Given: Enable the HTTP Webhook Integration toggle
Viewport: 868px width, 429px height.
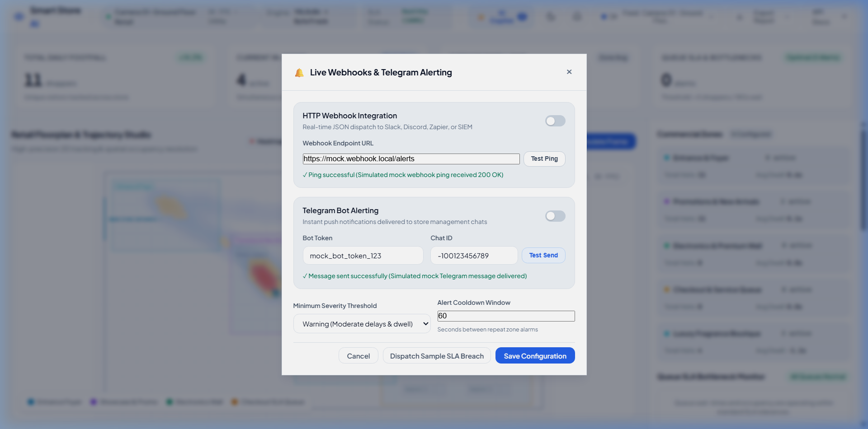Looking at the screenshot, I should (x=555, y=121).
